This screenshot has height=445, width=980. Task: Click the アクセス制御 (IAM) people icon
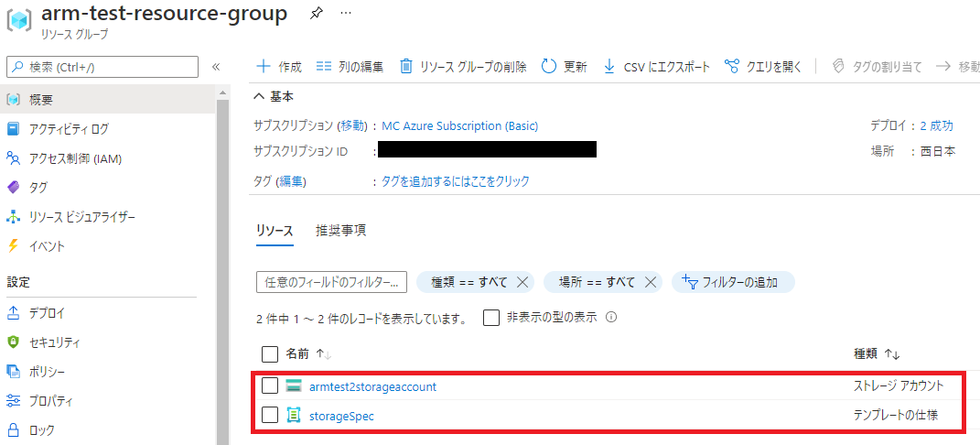pos(14,158)
